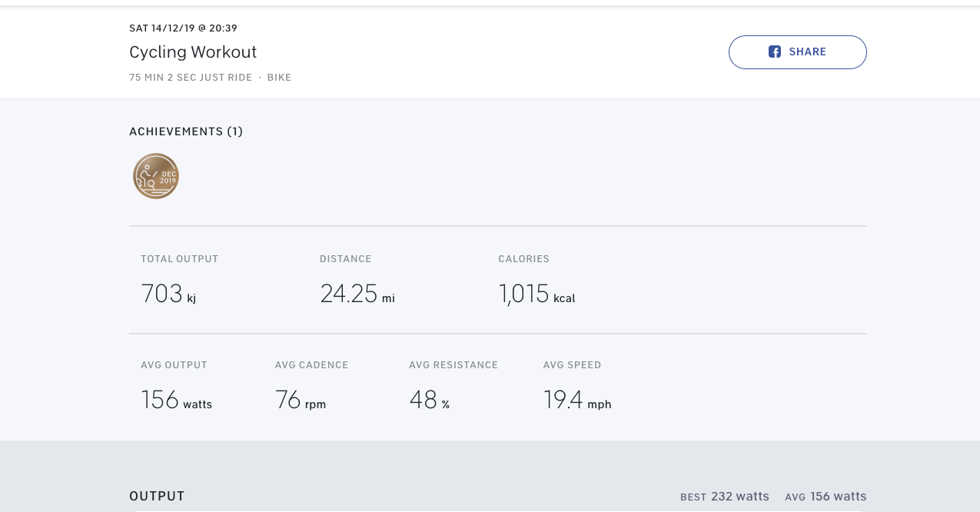The height and width of the screenshot is (512, 980).
Task: Click the BEST 232 watts stat
Action: tap(725, 497)
